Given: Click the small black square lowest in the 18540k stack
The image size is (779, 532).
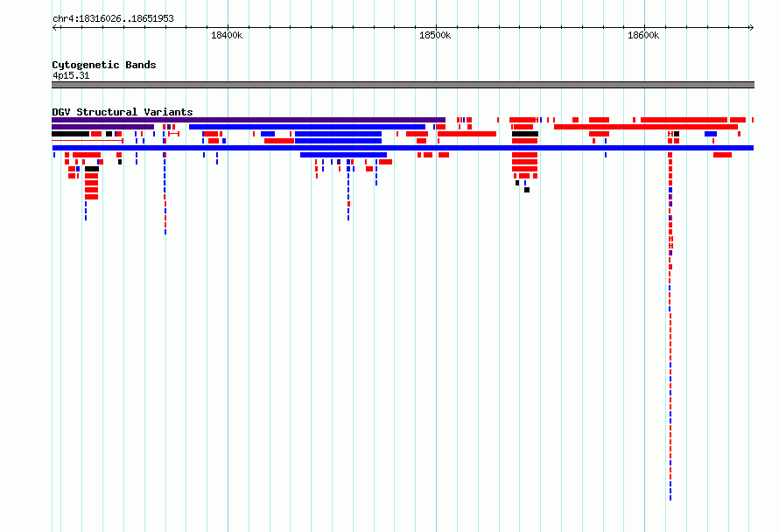Looking at the screenshot, I should pyautogui.click(x=527, y=190).
